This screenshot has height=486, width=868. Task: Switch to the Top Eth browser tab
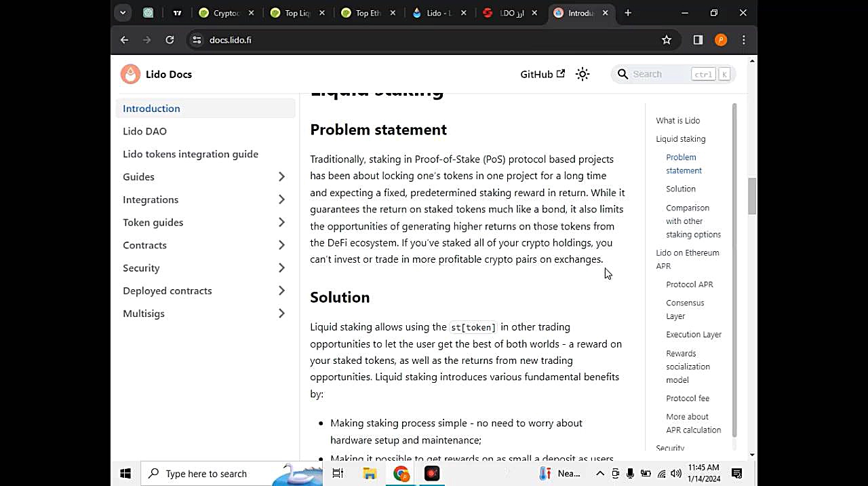point(368,13)
